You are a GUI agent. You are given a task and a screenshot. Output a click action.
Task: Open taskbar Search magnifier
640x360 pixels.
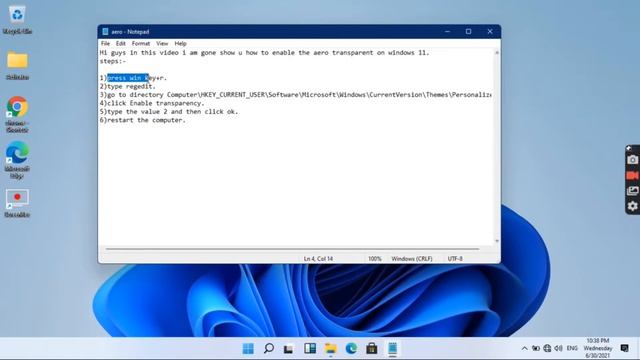pyautogui.click(x=269, y=348)
